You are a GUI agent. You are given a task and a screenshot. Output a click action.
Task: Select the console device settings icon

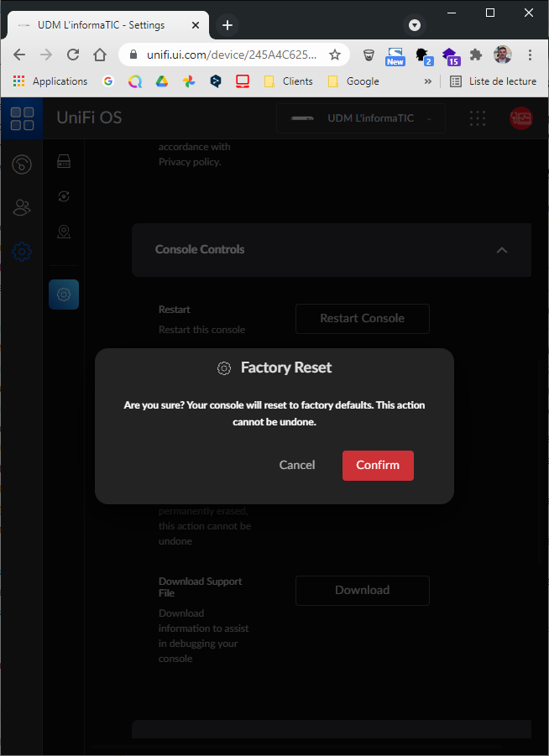(x=64, y=162)
